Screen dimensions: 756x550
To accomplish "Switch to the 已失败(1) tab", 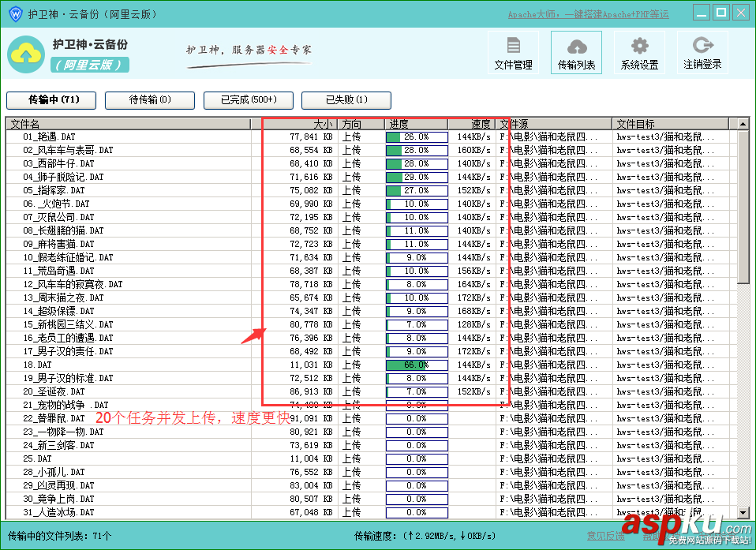I will click(346, 100).
